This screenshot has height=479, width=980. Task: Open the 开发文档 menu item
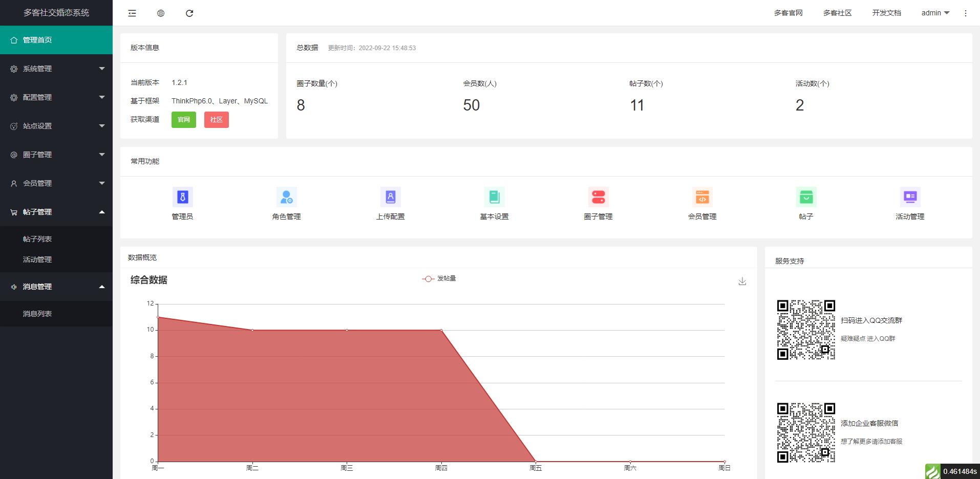[886, 13]
